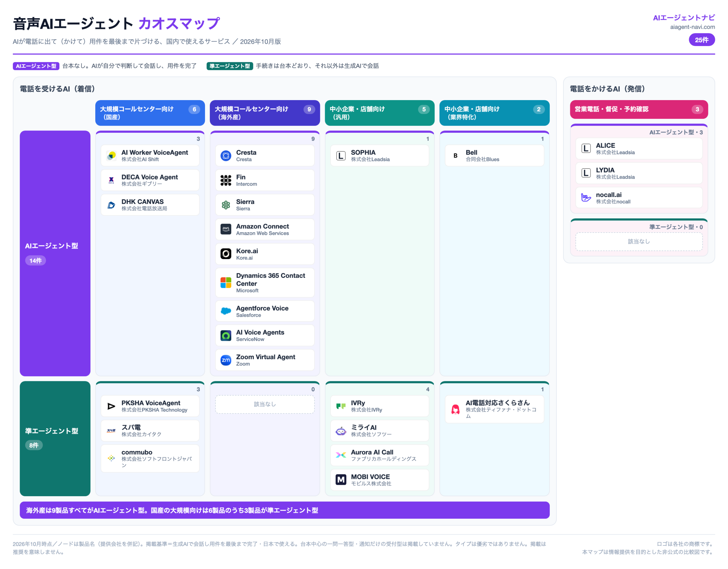Open the aiagent-navi.com link
Screen dimensions: 728x569
692,27
